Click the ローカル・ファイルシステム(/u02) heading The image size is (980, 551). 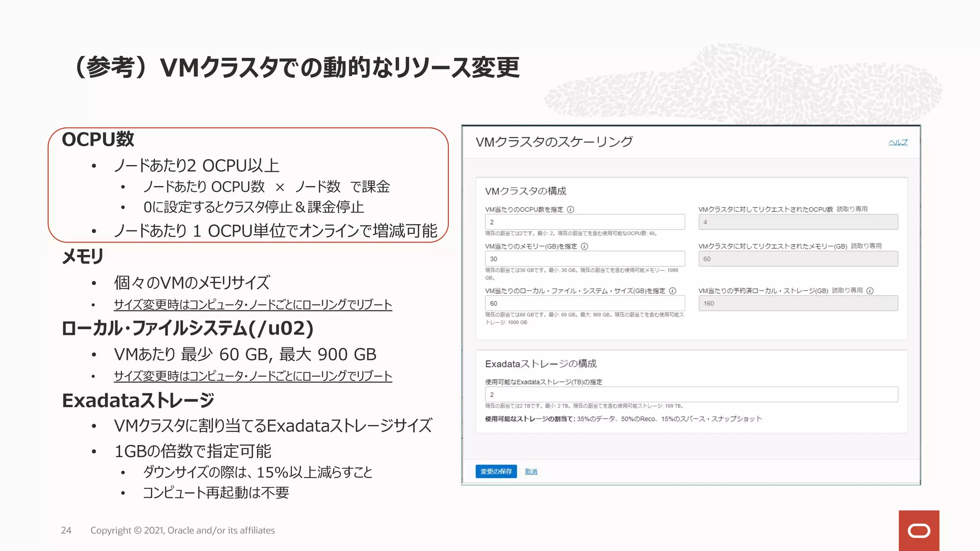[x=188, y=329]
